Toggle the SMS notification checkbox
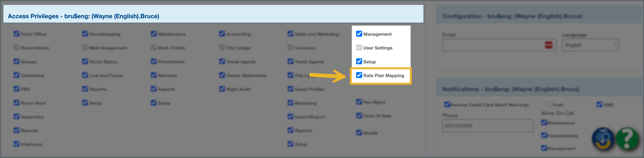 (599, 104)
